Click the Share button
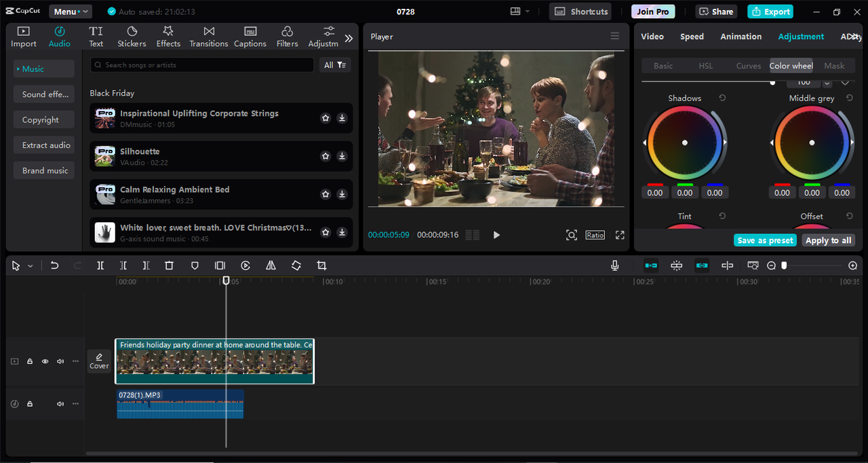The width and height of the screenshot is (868, 463). (x=716, y=12)
